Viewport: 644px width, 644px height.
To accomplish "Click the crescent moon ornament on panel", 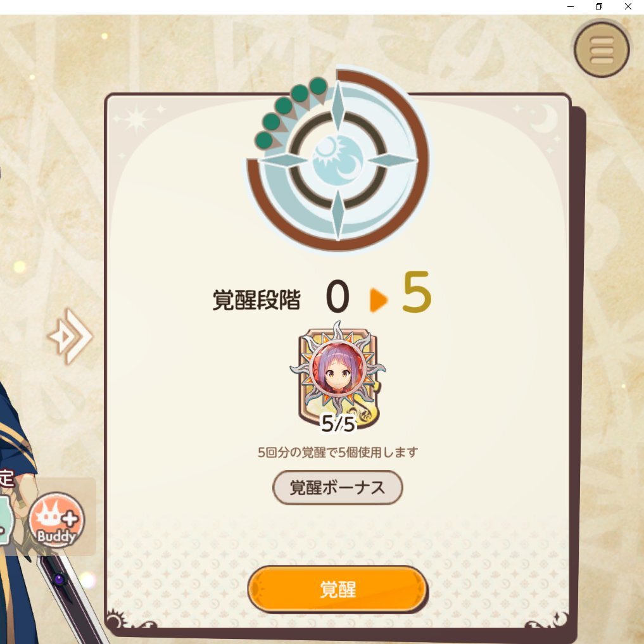I will click(x=544, y=118).
